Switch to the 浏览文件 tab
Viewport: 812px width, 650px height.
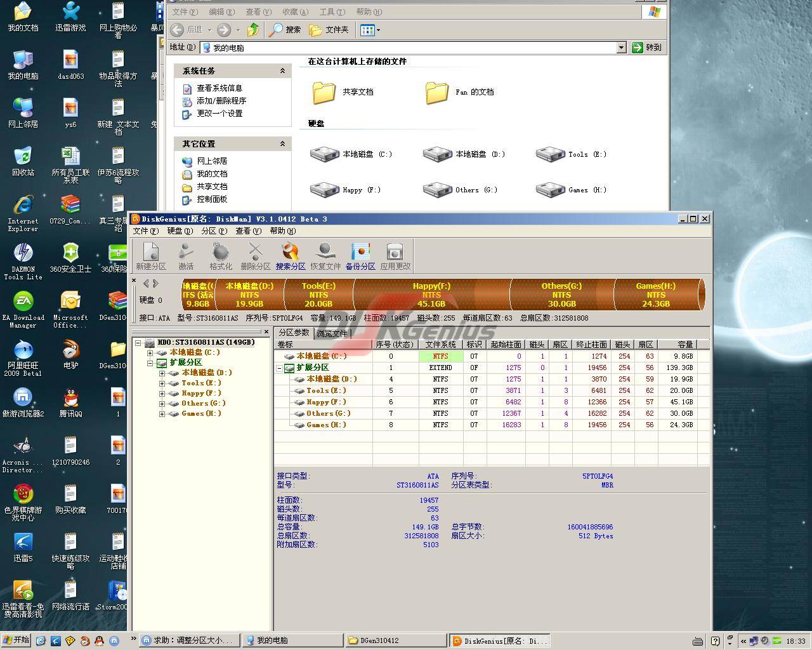332,333
